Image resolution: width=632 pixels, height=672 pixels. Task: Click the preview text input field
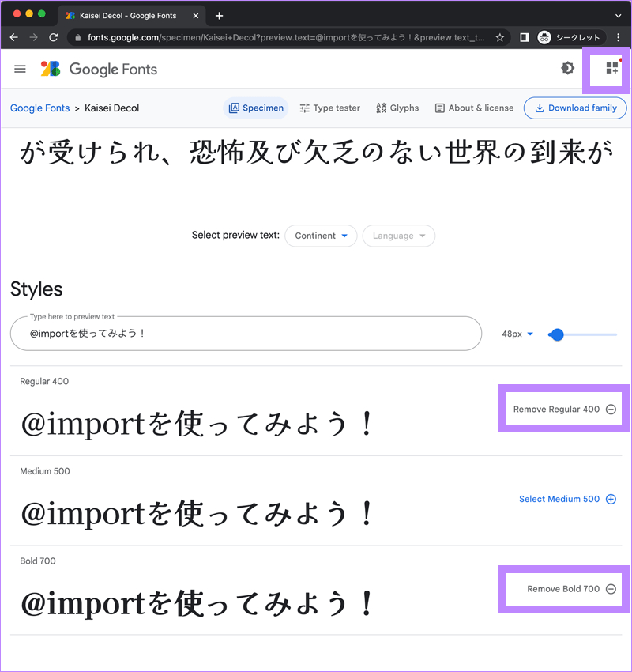coord(246,334)
